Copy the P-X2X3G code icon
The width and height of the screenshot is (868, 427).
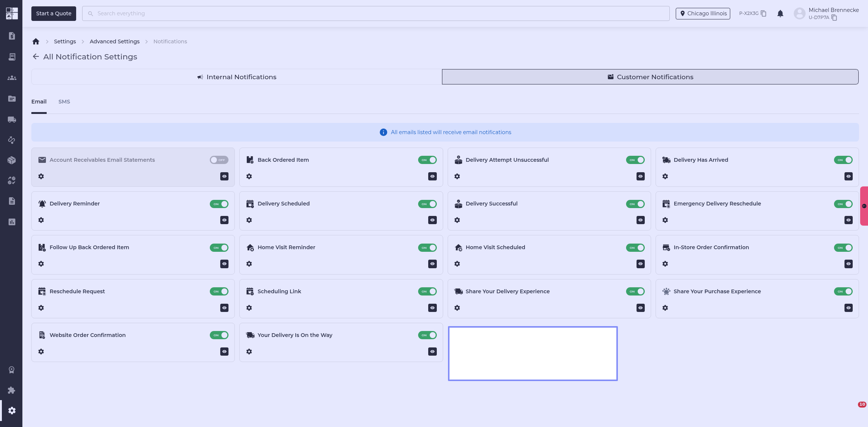(763, 13)
